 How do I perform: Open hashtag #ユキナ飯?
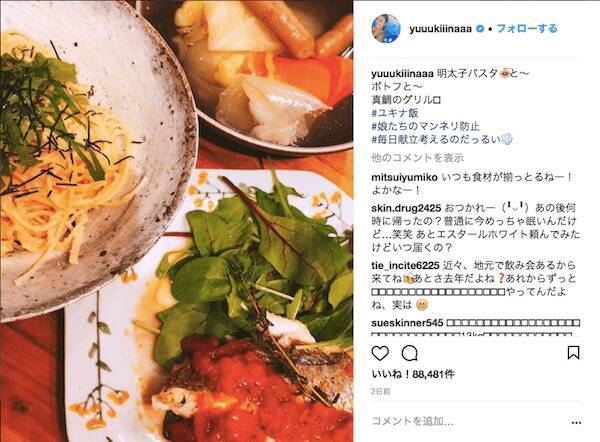coord(395,113)
